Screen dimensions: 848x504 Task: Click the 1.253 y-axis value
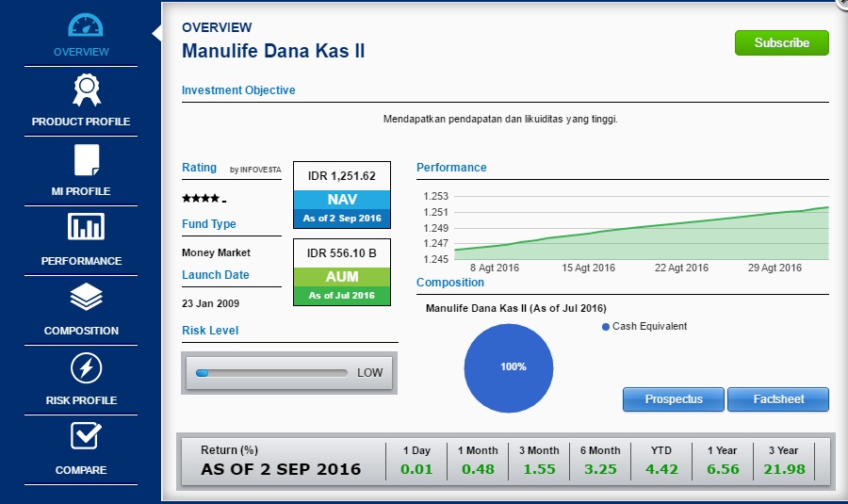click(x=436, y=196)
